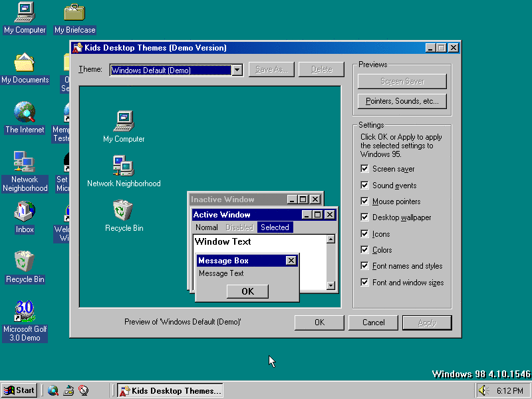
Task: Open the View Channels quick launch icon
Action: (84, 390)
